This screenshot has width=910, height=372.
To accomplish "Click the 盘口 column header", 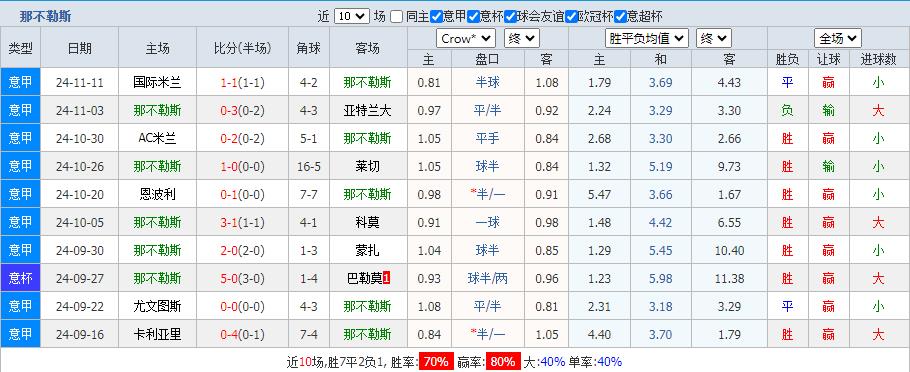I will tap(488, 59).
